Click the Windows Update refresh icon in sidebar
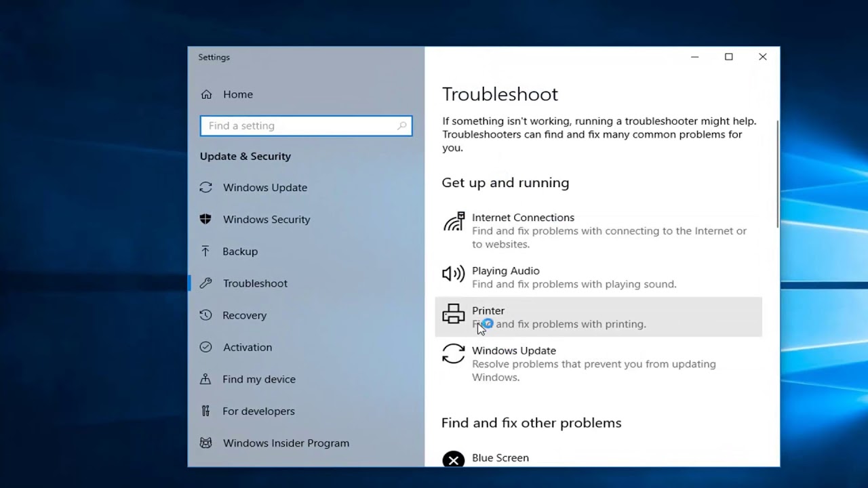This screenshot has height=488, width=868. tap(205, 187)
